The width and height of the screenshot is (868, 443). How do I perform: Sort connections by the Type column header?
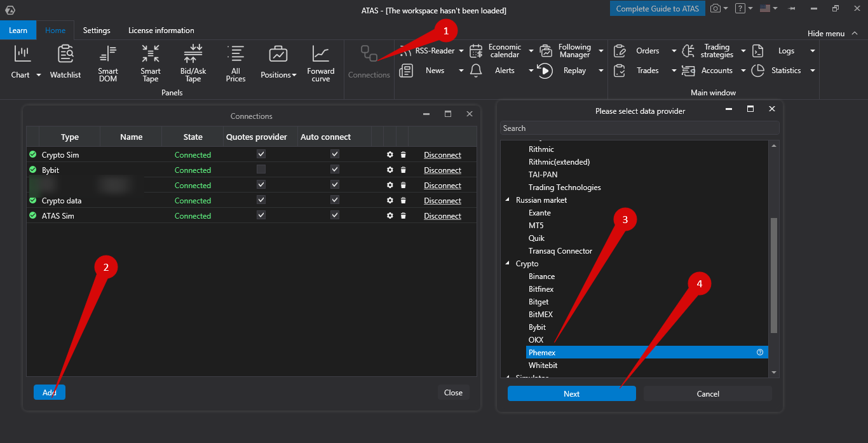pyautogui.click(x=70, y=137)
